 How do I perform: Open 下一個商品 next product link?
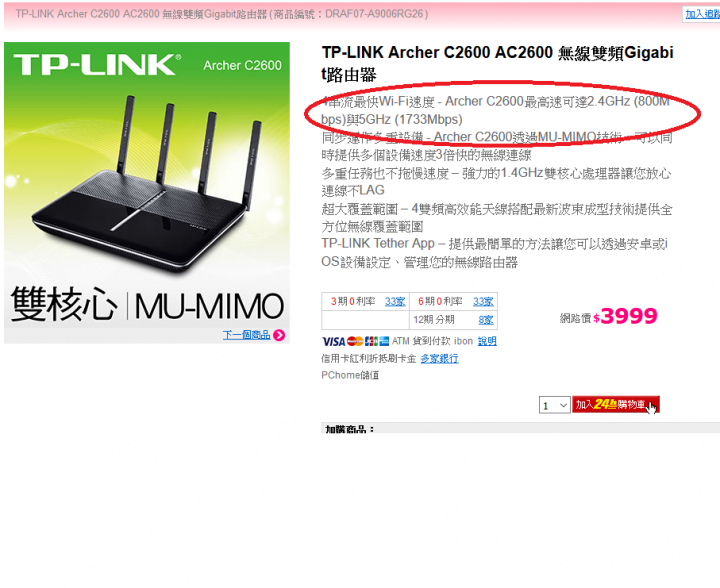247,335
